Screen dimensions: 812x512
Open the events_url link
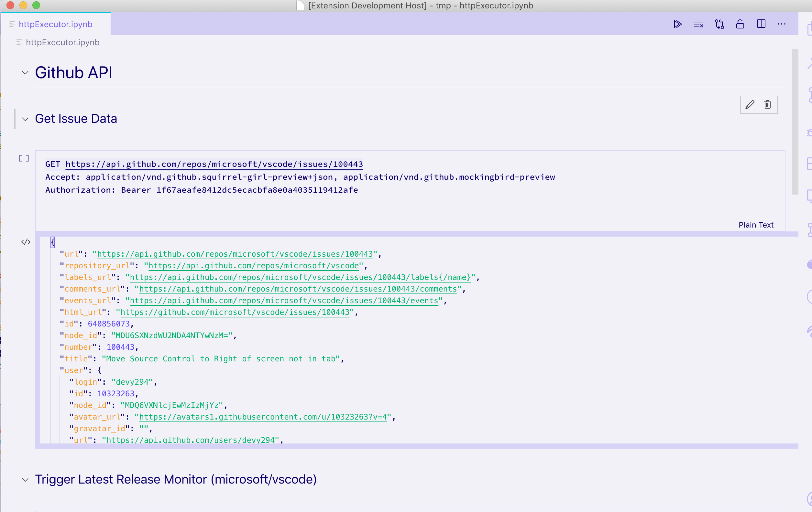(284, 301)
